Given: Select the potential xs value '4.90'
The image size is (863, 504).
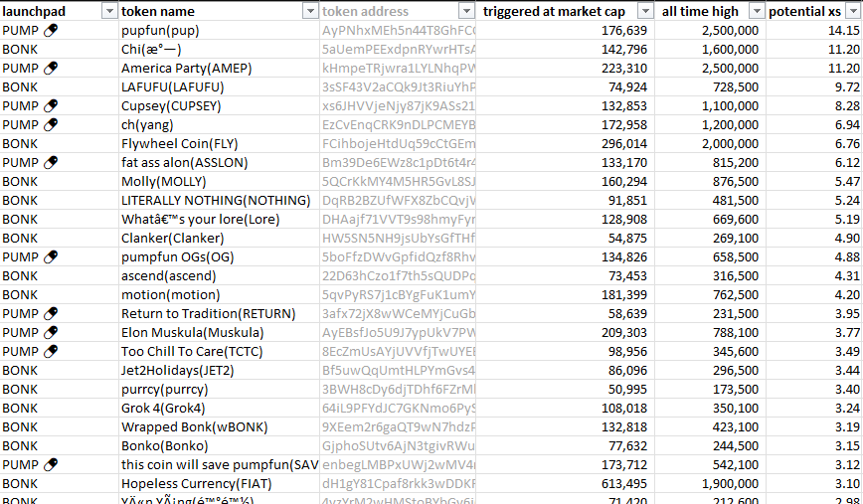Looking at the screenshot, I should (x=814, y=239).
